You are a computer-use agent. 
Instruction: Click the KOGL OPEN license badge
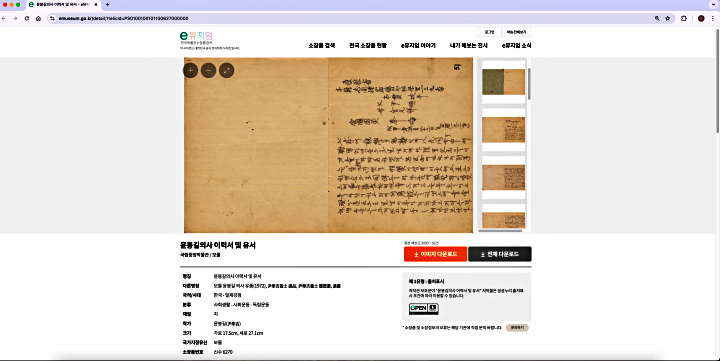point(423,309)
